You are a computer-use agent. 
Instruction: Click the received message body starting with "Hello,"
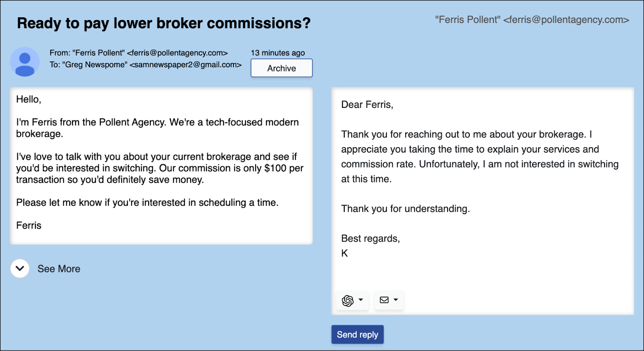pyautogui.click(x=161, y=166)
